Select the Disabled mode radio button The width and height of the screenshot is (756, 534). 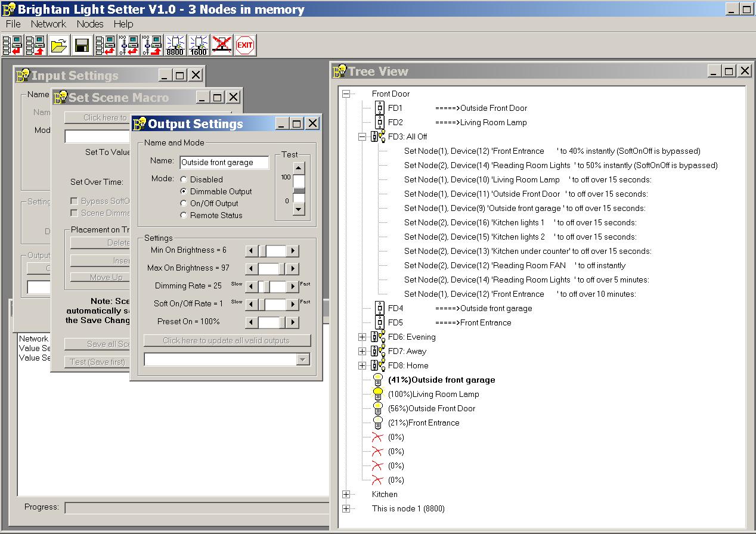(x=184, y=179)
